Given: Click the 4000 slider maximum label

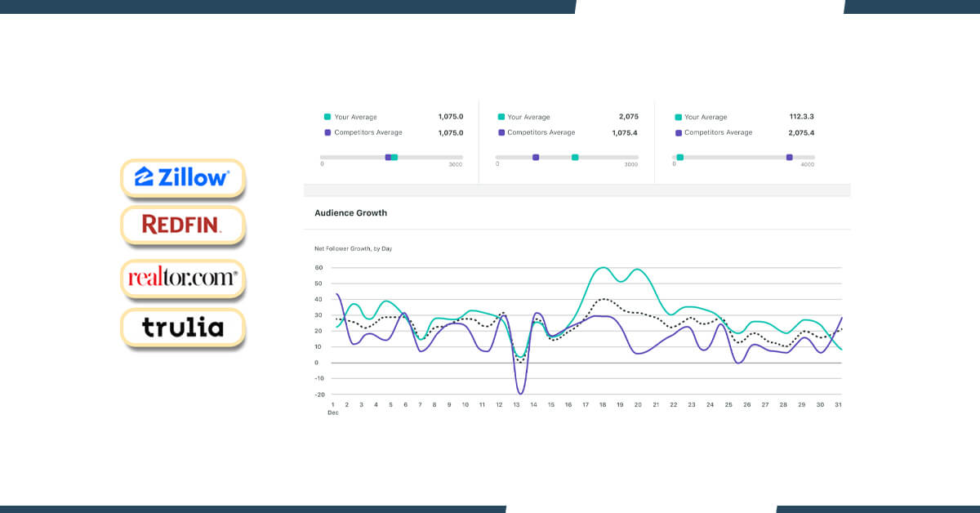Looking at the screenshot, I should pos(808,165).
